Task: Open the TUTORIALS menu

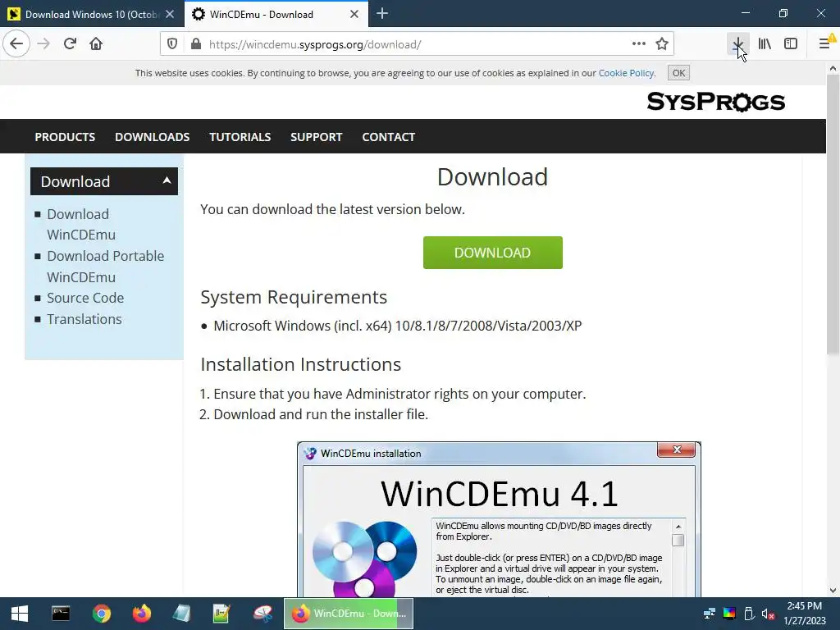Action: [x=240, y=137]
